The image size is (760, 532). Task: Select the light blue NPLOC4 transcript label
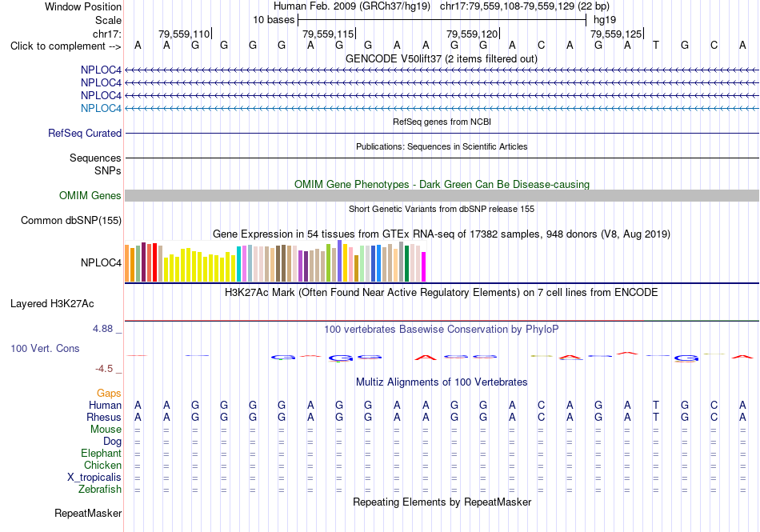[x=101, y=108]
